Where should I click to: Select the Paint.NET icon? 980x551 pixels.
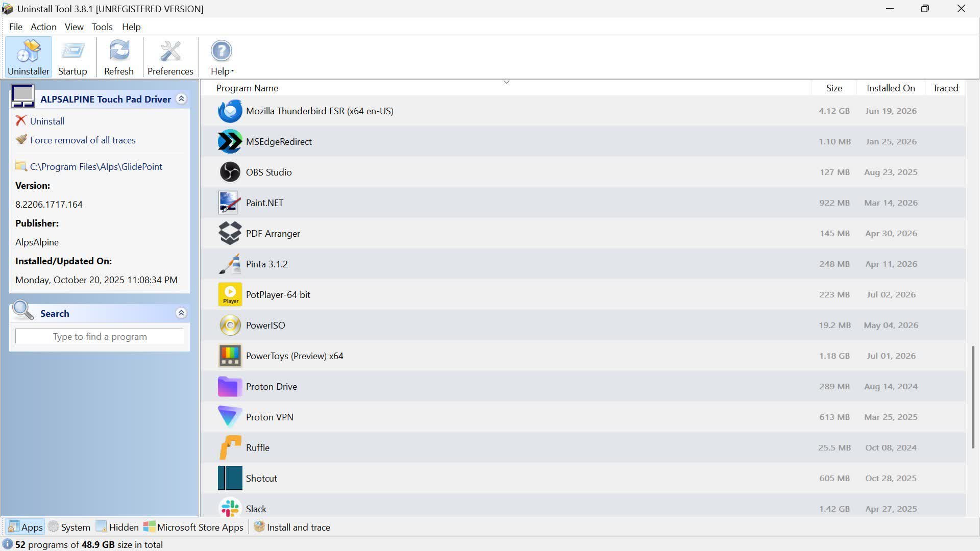[x=230, y=203]
